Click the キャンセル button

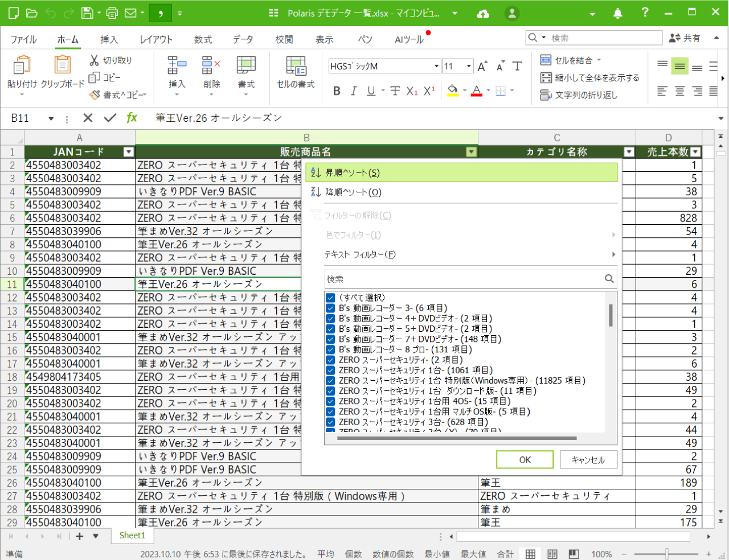coord(588,460)
